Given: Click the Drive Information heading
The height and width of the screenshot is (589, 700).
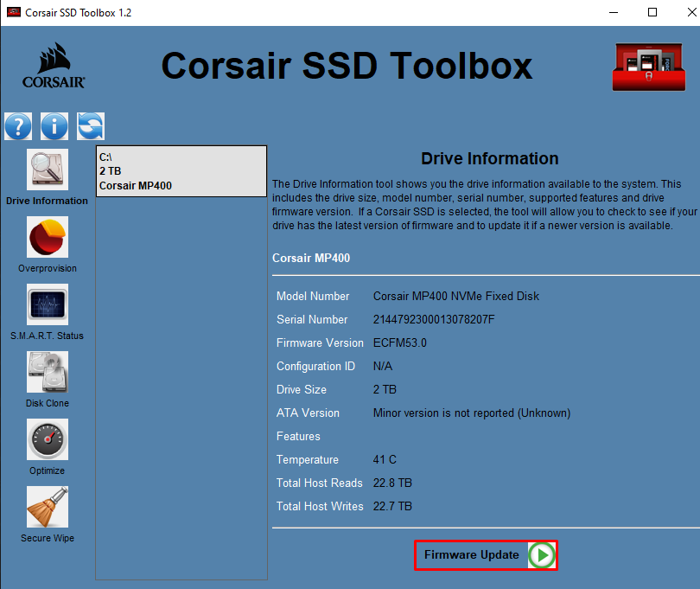Looking at the screenshot, I should click(x=489, y=158).
